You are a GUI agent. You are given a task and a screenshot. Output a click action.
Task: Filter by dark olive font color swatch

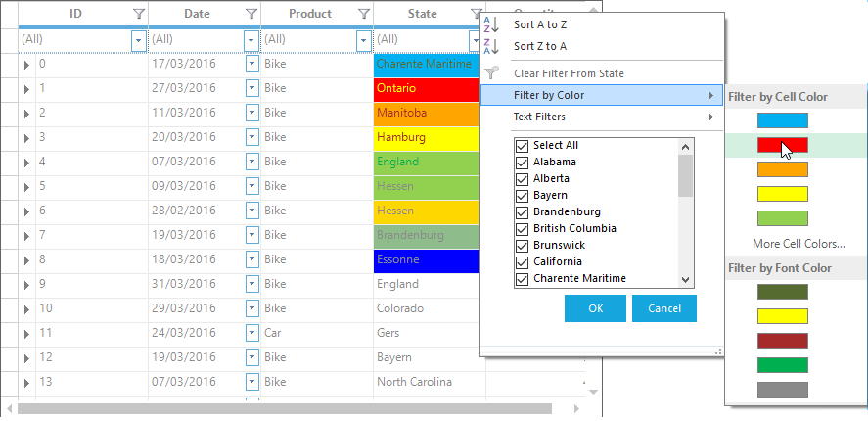coord(783,292)
